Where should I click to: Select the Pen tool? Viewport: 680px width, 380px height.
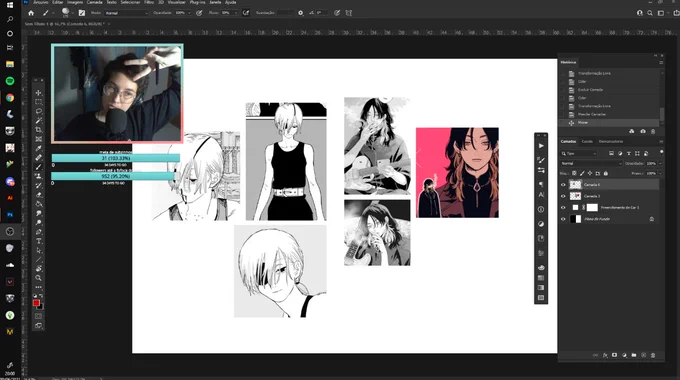[x=39, y=232]
